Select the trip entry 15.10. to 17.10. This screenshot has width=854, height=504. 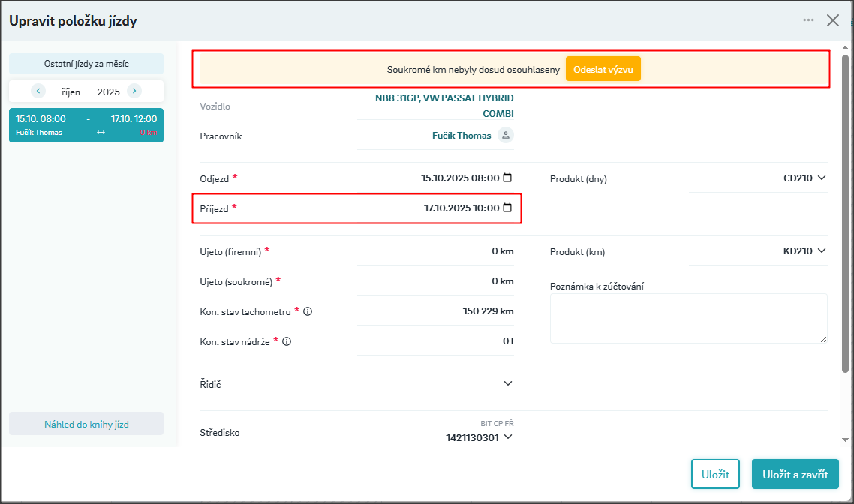click(x=86, y=125)
